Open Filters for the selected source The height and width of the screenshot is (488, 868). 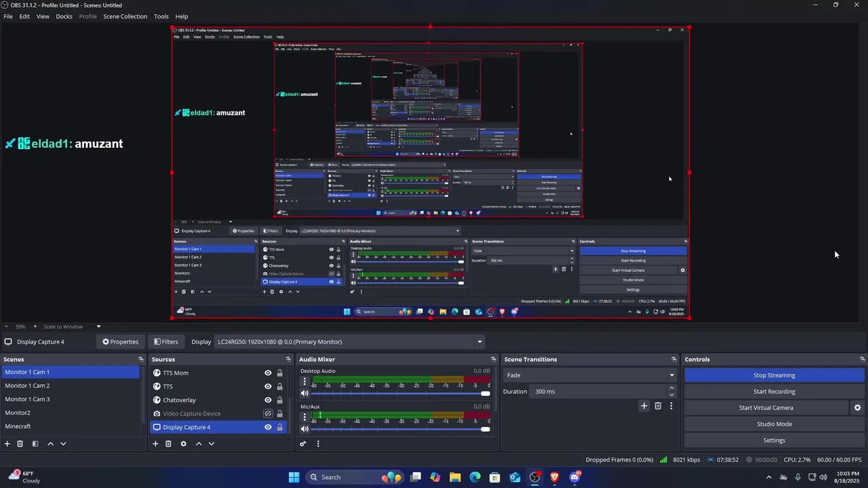tap(165, 342)
